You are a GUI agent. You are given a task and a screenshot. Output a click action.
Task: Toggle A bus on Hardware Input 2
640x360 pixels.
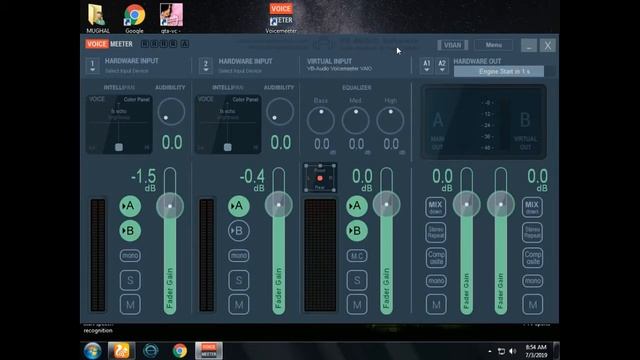pos(238,206)
